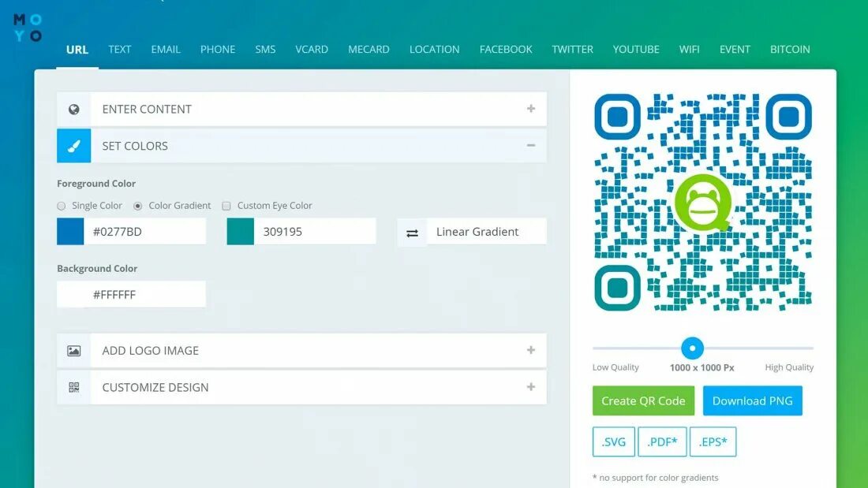Click the Background Color heading
The height and width of the screenshot is (488, 868).
click(97, 268)
